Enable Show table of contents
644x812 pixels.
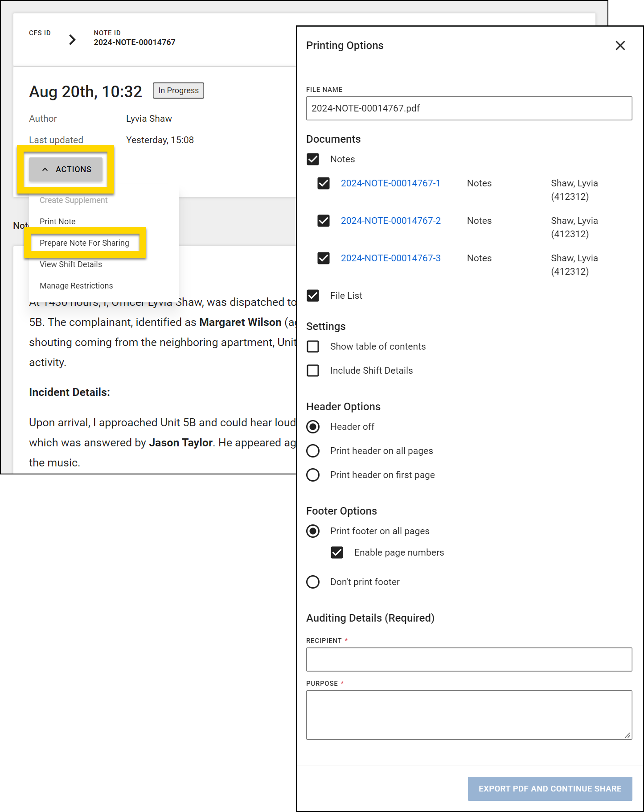point(313,346)
